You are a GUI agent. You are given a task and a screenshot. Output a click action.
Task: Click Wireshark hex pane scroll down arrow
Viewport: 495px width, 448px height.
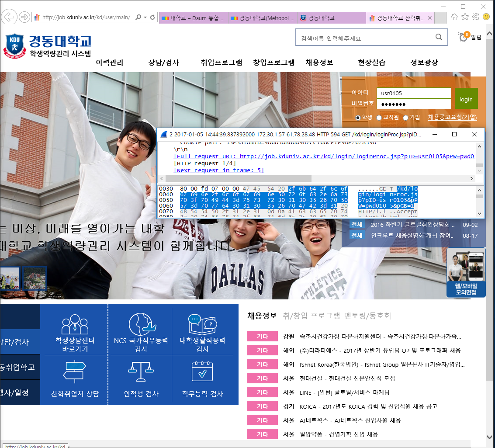479,214
